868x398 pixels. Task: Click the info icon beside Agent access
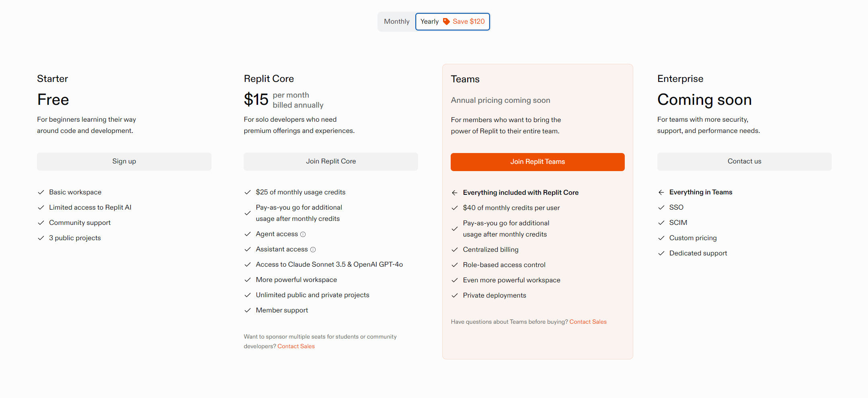pos(303,234)
